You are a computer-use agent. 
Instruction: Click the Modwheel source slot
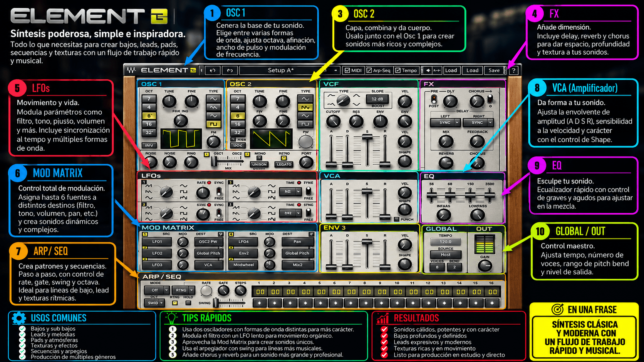pos(243,265)
